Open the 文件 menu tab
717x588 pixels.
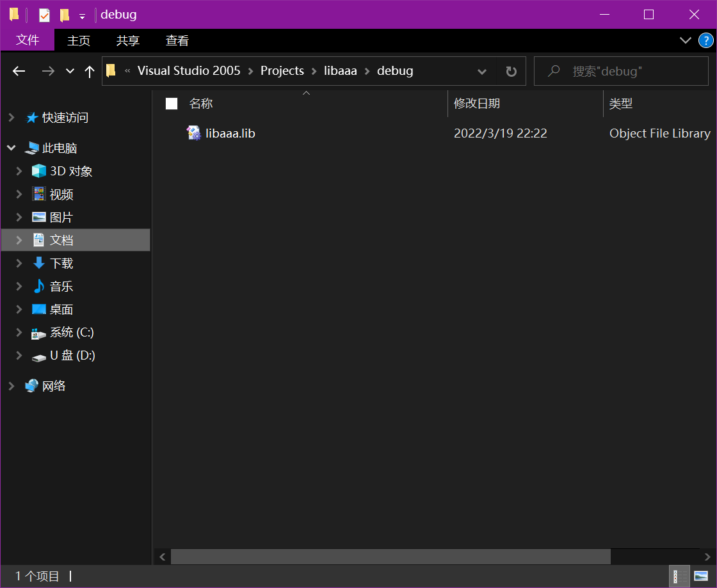[28, 40]
